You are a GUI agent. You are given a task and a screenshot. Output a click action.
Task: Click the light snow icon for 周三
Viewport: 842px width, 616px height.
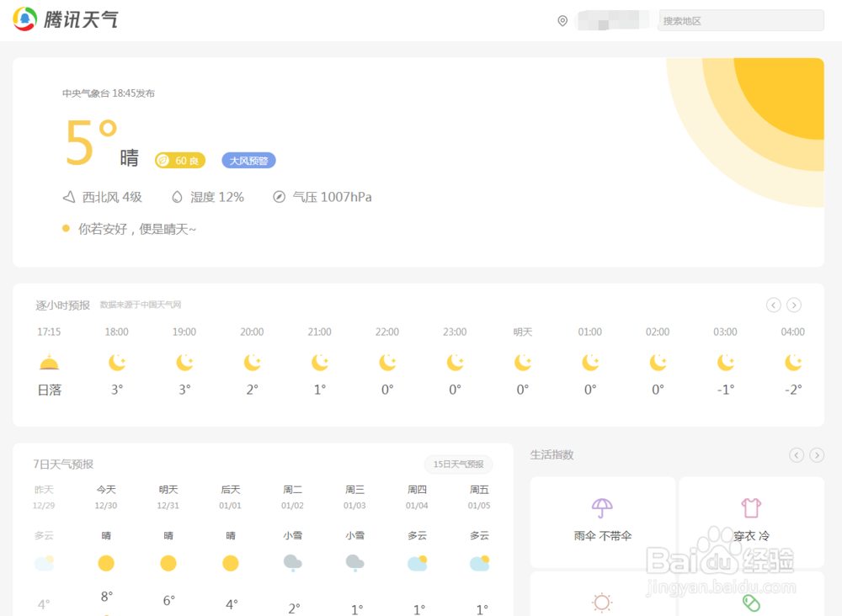(x=355, y=564)
